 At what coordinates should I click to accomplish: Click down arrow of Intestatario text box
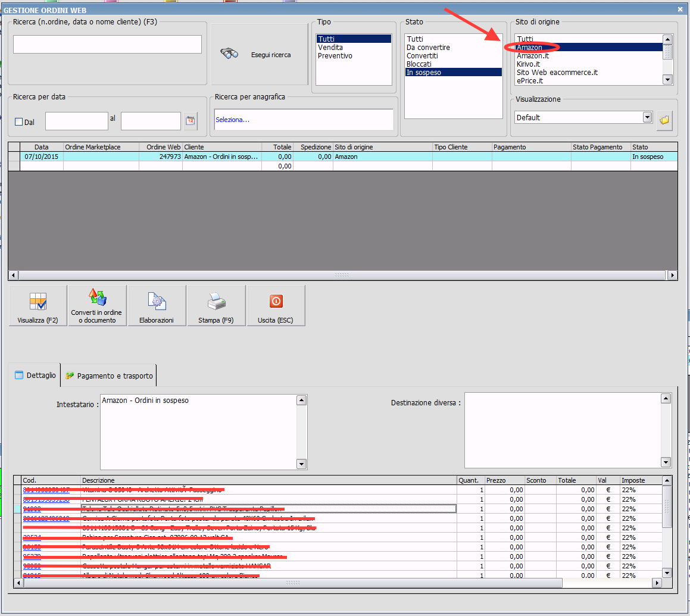click(x=302, y=464)
